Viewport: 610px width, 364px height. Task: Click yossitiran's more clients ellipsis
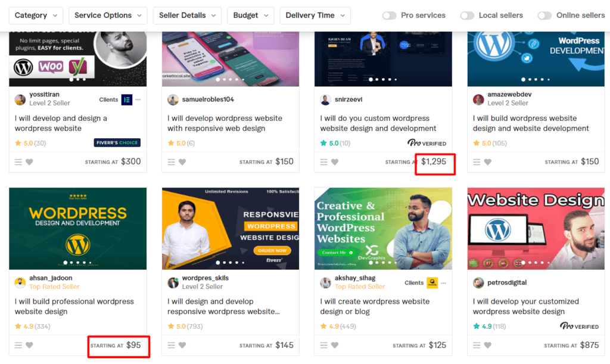click(x=138, y=99)
